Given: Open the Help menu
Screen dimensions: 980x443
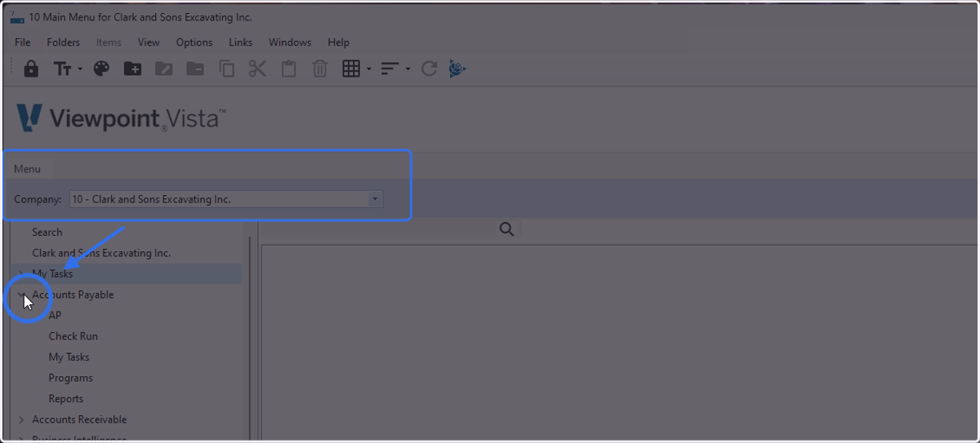Looking at the screenshot, I should coord(339,42).
